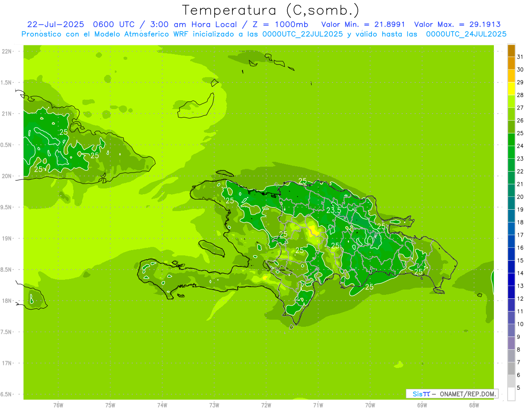Pick the legend swatch between 27 and 28

pyautogui.click(x=511, y=101)
